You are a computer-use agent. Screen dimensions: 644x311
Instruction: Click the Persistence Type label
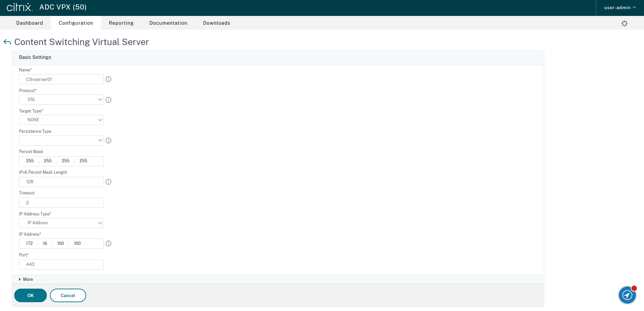(35, 131)
